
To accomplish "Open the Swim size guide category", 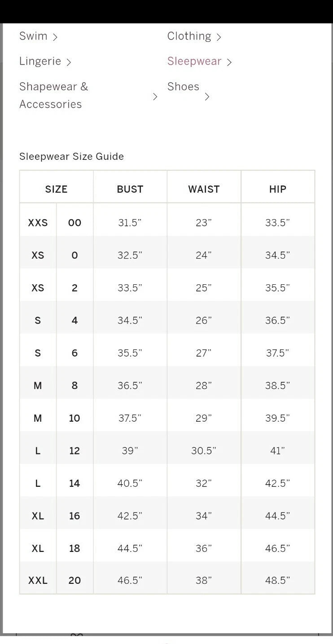I will coord(33,36).
